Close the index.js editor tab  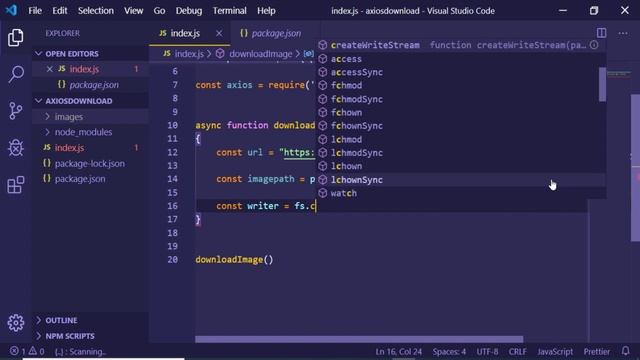point(219,33)
